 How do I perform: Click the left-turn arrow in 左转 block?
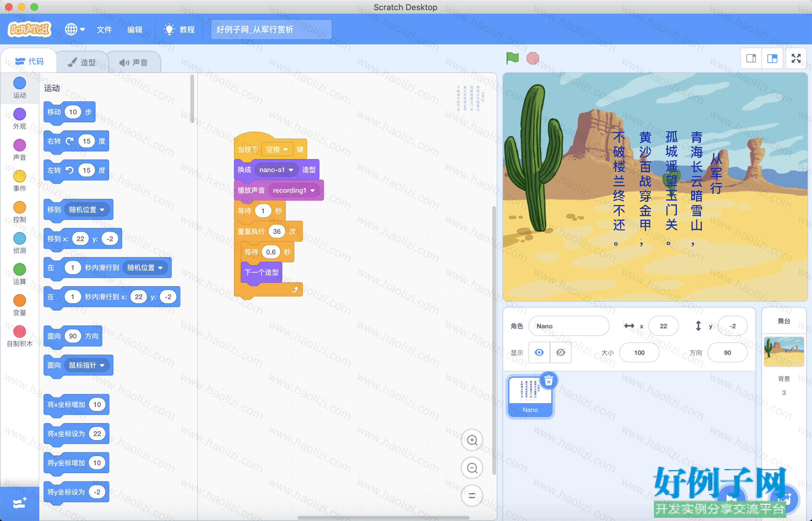(x=69, y=170)
